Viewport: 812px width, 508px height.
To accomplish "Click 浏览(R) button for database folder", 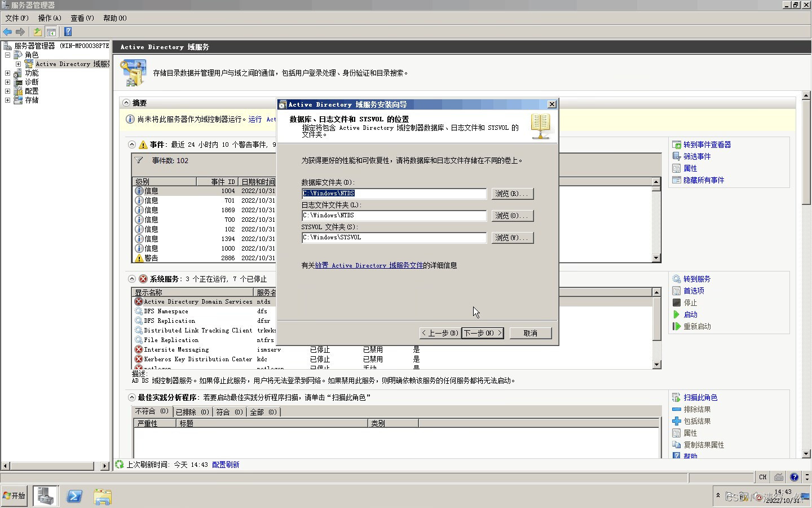I will tap(512, 194).
